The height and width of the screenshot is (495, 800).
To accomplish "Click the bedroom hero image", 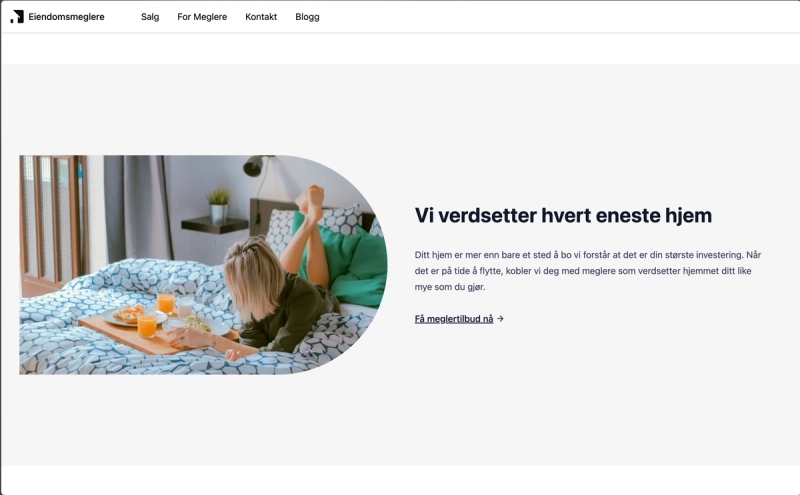I will point(203,265).
